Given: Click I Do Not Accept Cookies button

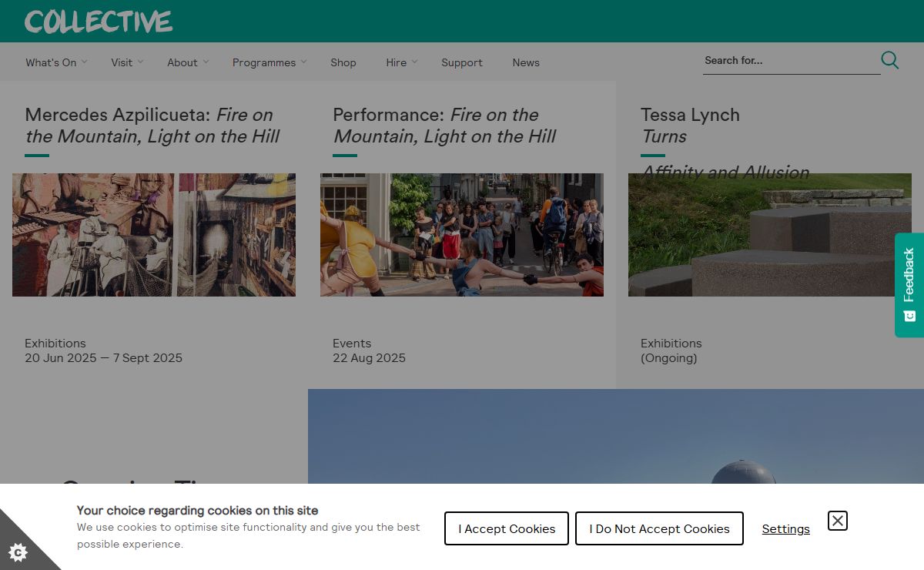Looking at the screenshot, I should tap(659, 528).
